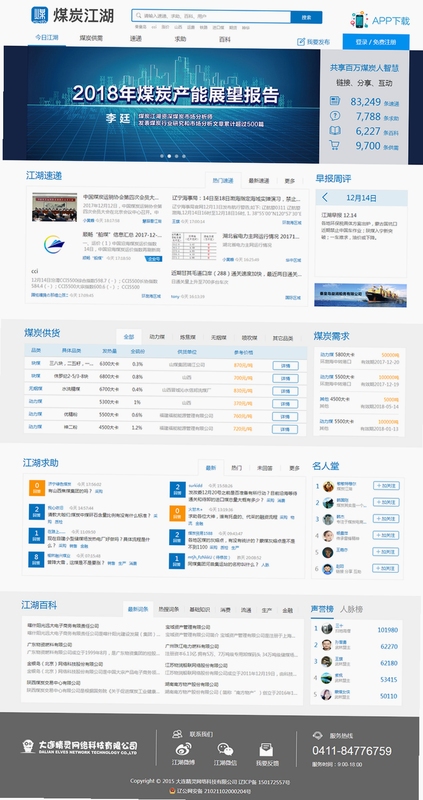Switch to the 最新速递 tab
This screenshot has height=800, width=423.
(258, 181)
